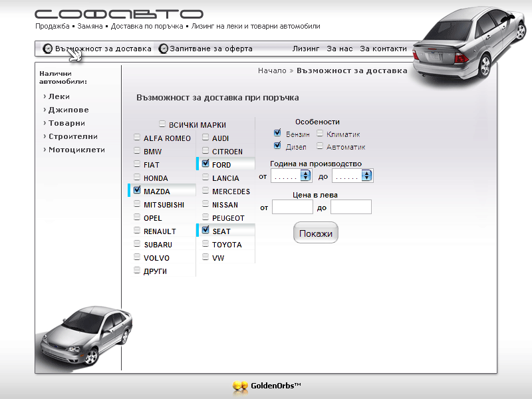The image size is (532, 399).
Task: Click the maximum price 'до' field
Action: point(351,207)
